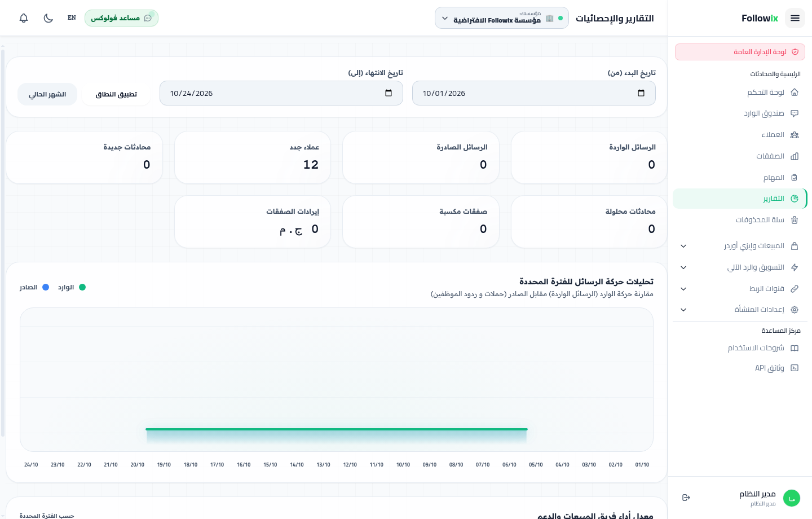
Task: Toggle الصادر blue legend series
Action: (34, 287)
